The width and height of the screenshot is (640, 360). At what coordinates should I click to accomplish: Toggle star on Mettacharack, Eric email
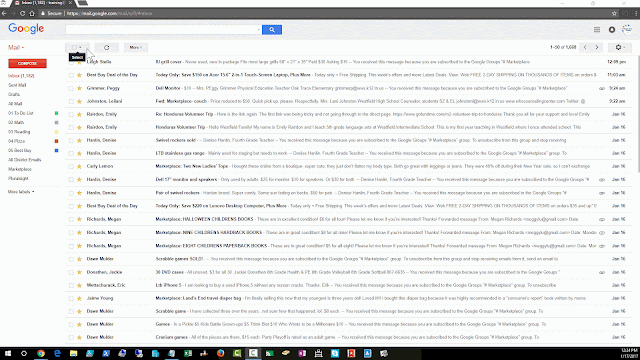80,285
